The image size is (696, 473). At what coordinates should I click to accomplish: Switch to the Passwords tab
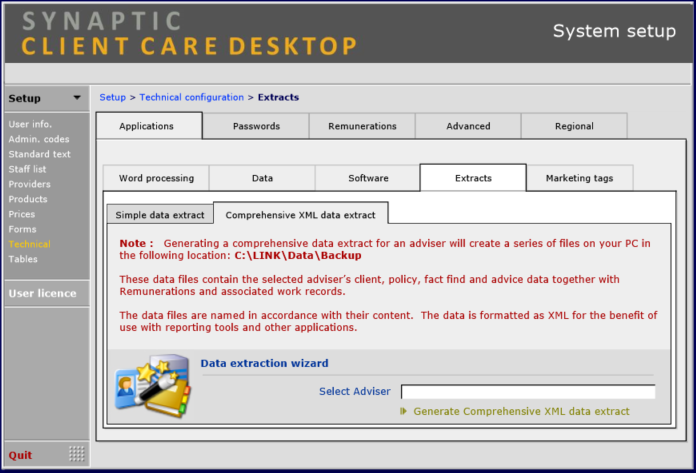click(256, 126)
